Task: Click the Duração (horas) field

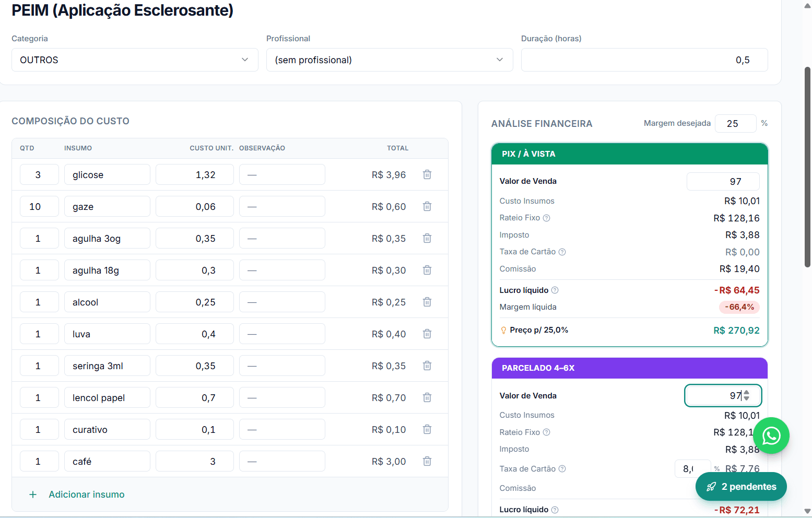Action: [x=644, y=60]
